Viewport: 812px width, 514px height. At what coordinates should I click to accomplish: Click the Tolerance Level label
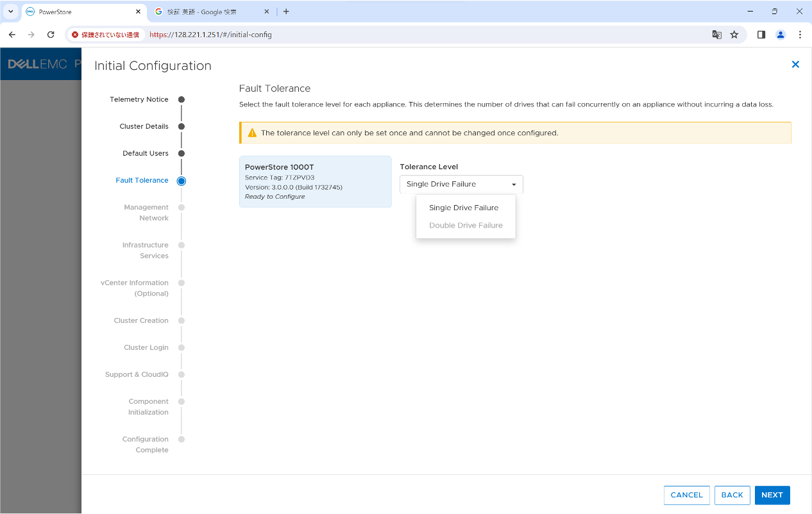point(429,167)
